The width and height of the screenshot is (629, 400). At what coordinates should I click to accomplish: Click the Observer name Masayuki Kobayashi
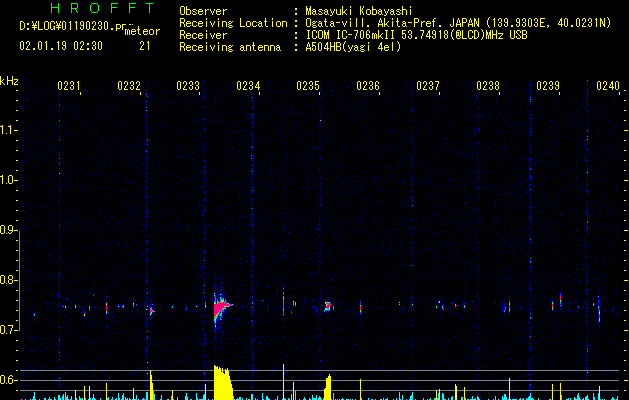pyautogui.click(x=359, y=11)
